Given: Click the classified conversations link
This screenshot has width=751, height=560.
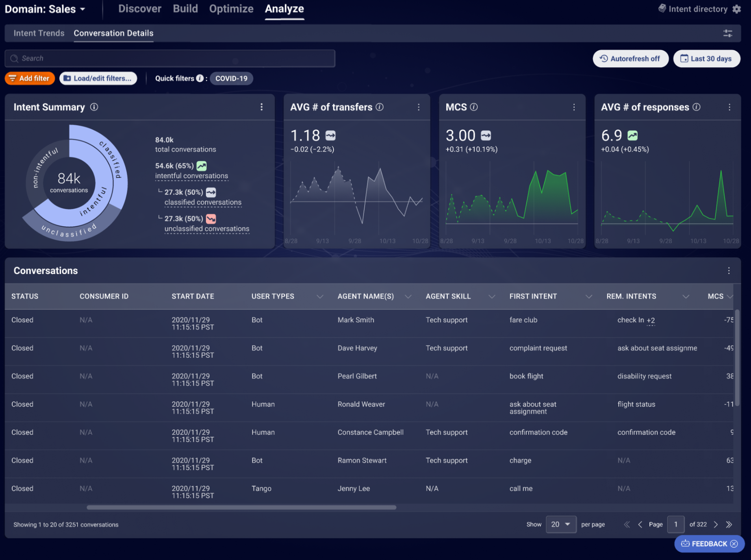Looking at the screenshot, I should tap(203, 202).
